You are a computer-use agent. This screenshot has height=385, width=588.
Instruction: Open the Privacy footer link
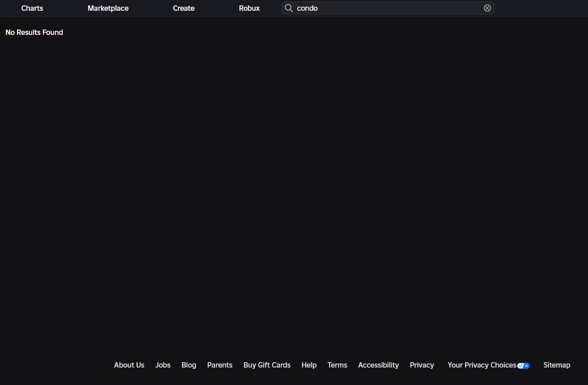(422, 365)
